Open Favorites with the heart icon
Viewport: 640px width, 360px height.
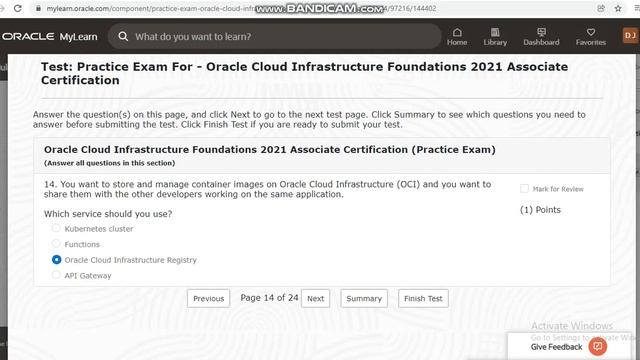tap(591, 36)
